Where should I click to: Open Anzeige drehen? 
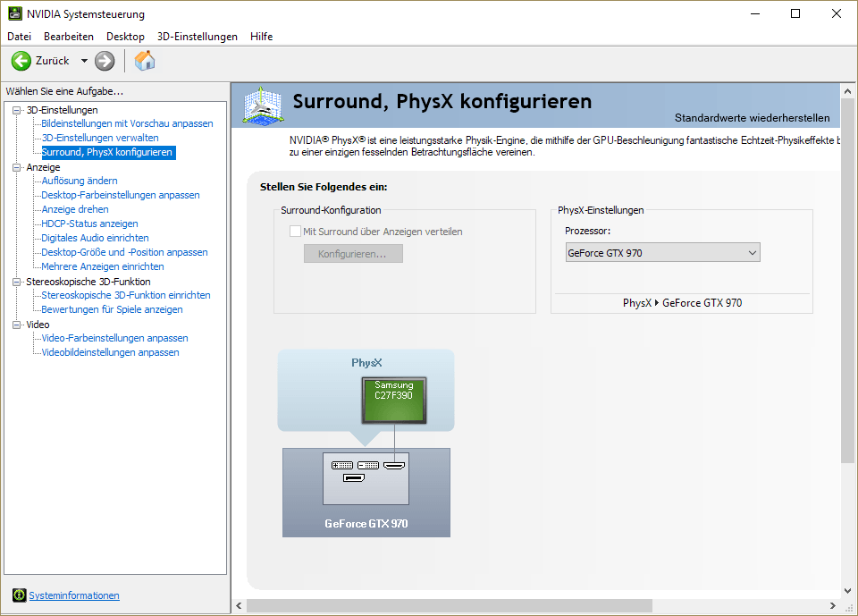tap(75, 208)
